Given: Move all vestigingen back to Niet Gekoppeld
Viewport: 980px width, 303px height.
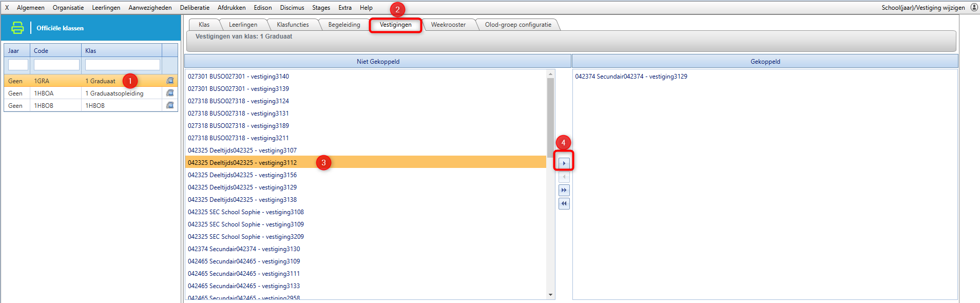Looking at the screenshot, I should [564, 203].
